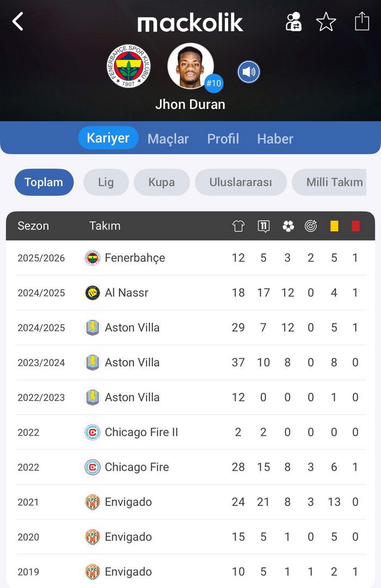Viewport: 381px width, 588px height.
Task: Tap the goals ball column icon
Action: tap(288, 226)
